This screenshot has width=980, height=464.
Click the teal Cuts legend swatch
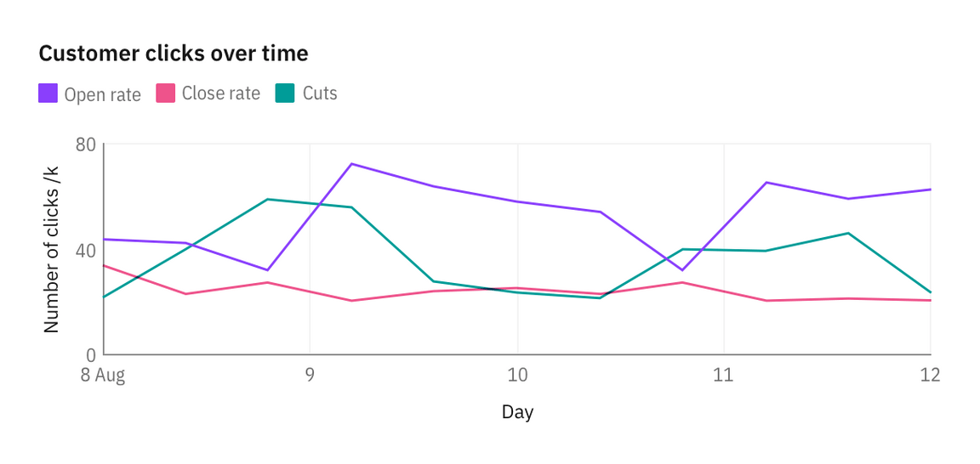[285, 93]
